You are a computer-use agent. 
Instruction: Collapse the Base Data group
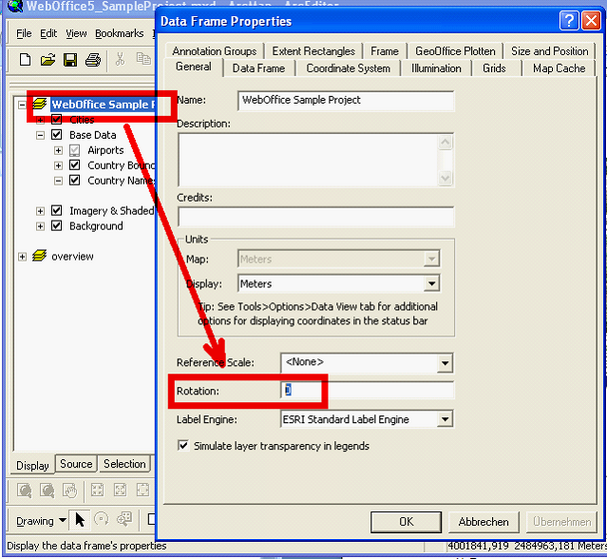(x=40, y=135)
